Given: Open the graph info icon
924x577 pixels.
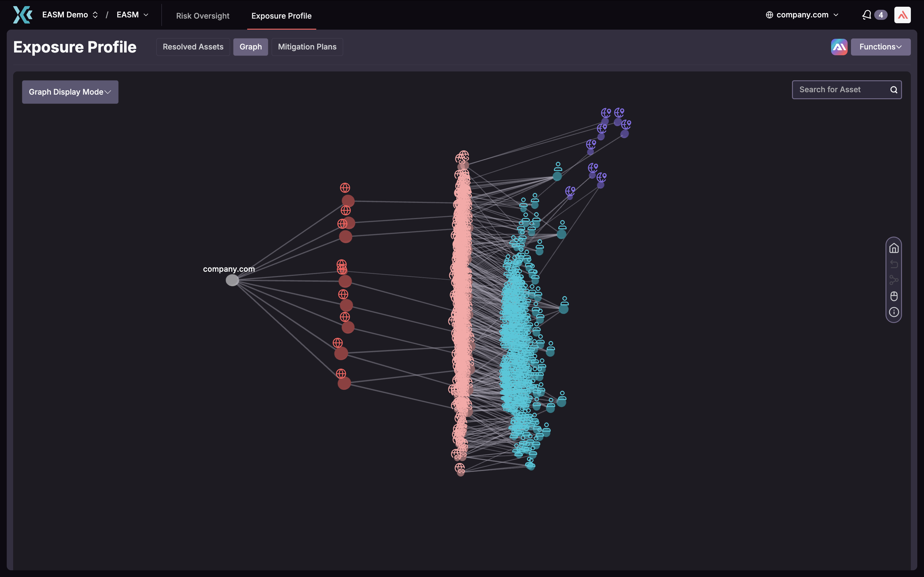Looking at the screenshot, I should [894, 312].
